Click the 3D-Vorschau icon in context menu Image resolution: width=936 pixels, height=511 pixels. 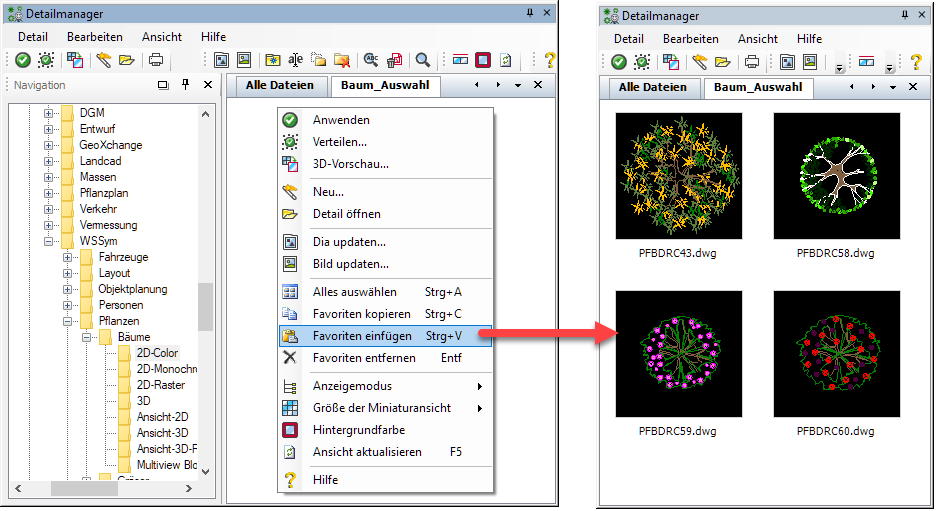290,164
